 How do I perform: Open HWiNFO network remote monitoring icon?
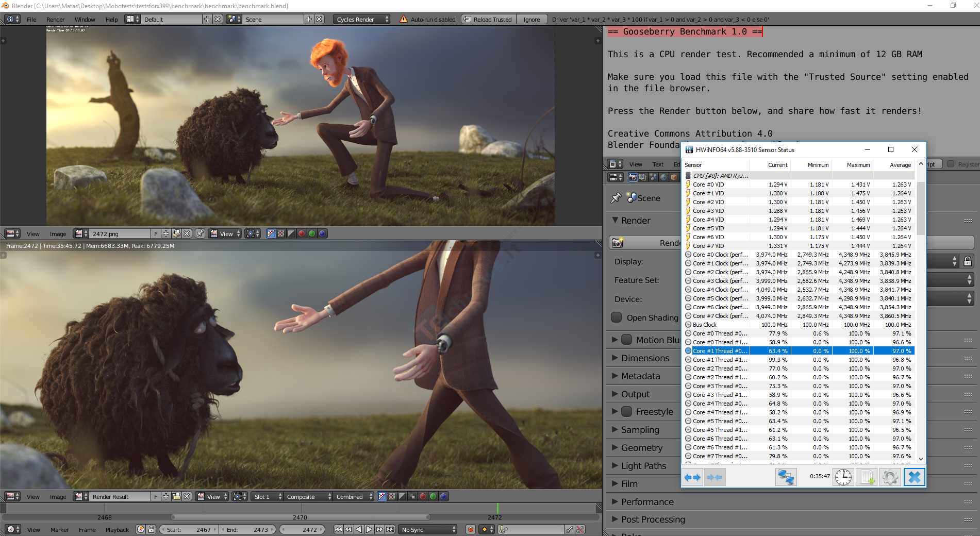click(786, 477)
